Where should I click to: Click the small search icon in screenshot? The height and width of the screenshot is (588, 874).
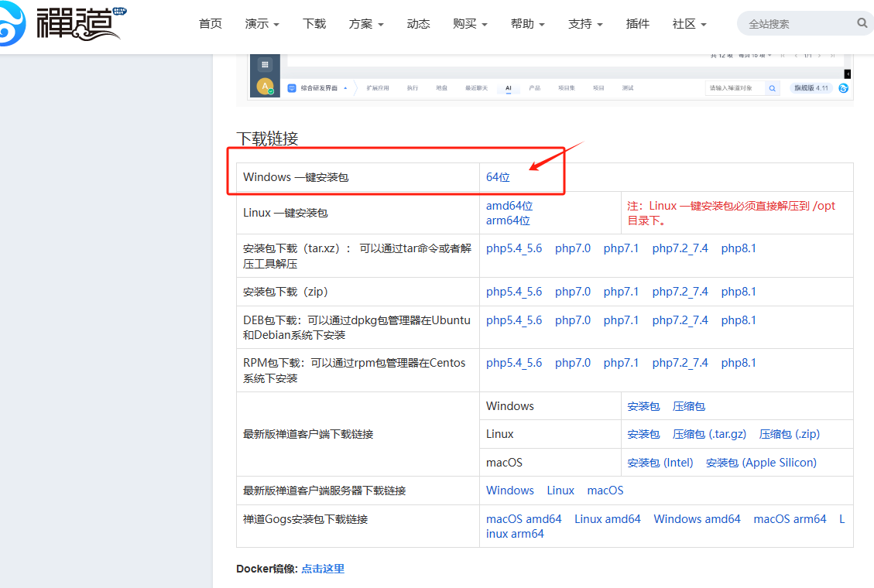[772, 88]
